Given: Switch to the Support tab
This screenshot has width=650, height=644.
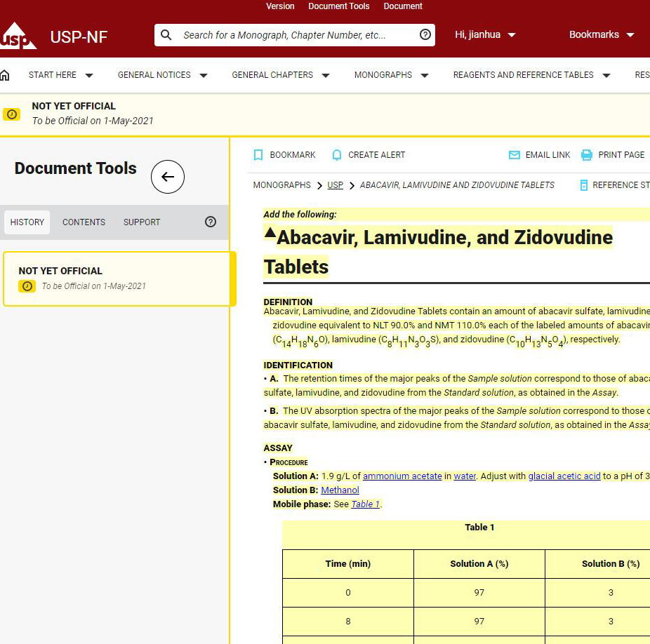Looking at the screenshot, I should (x=142, y=222).
